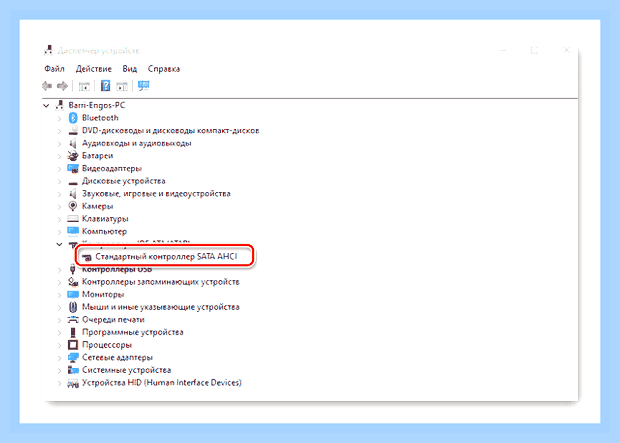Select the Аудиовходы speaker icon
The height and width of the screenshot is (443, 620).
[73, 143]
